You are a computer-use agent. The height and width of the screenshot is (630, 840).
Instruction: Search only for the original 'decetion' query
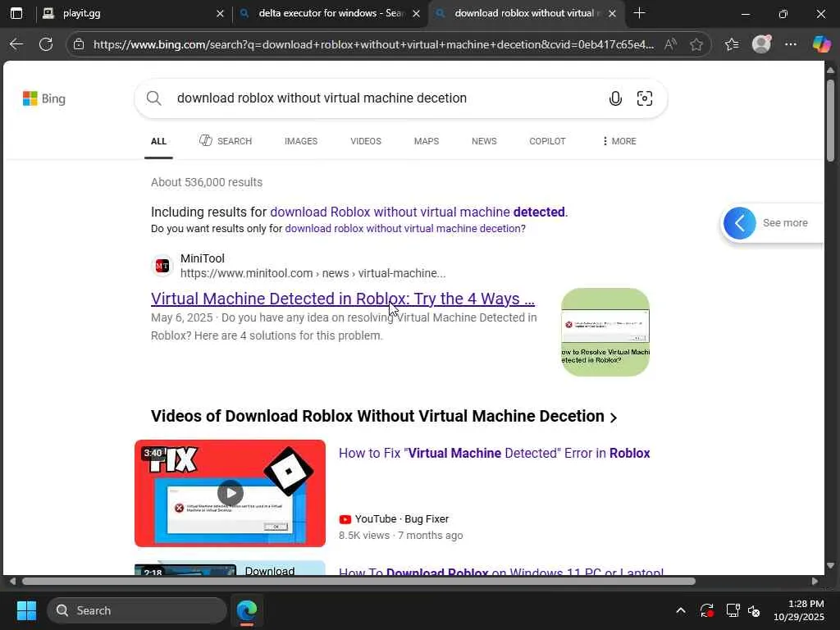pyautogui.click(x=402, y=229)
